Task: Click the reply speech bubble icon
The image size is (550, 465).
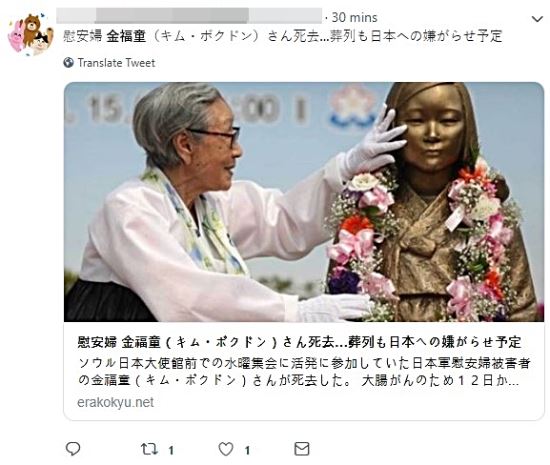Action: (x=73, y=449)
